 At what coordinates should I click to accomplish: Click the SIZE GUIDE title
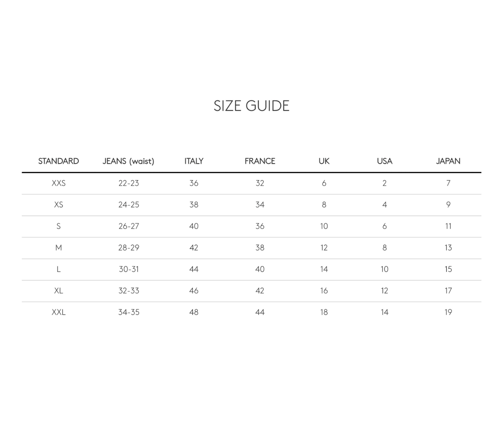point(251,106)
